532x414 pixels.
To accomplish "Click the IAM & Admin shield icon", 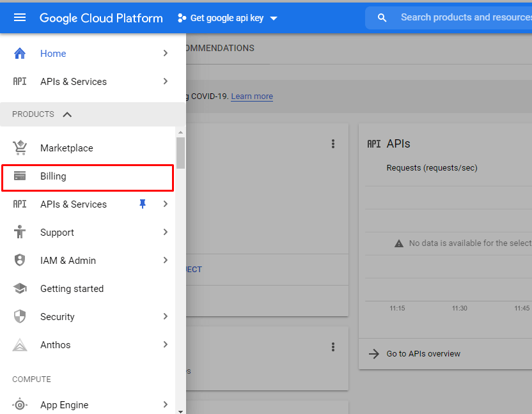I will coord(20,261).
